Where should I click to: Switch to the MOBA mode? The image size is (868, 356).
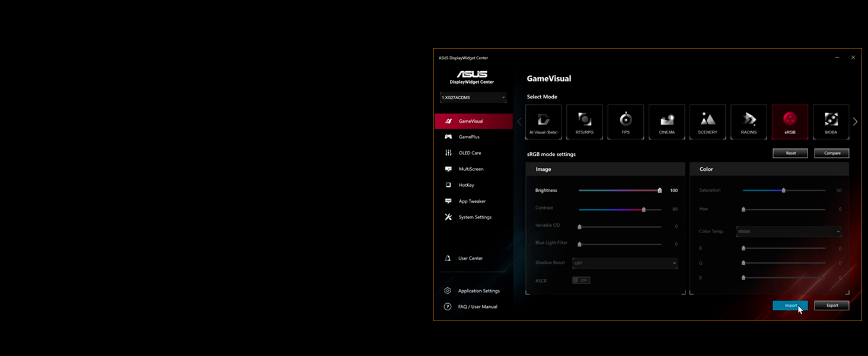pyautogui.click(x=831, y=122)
